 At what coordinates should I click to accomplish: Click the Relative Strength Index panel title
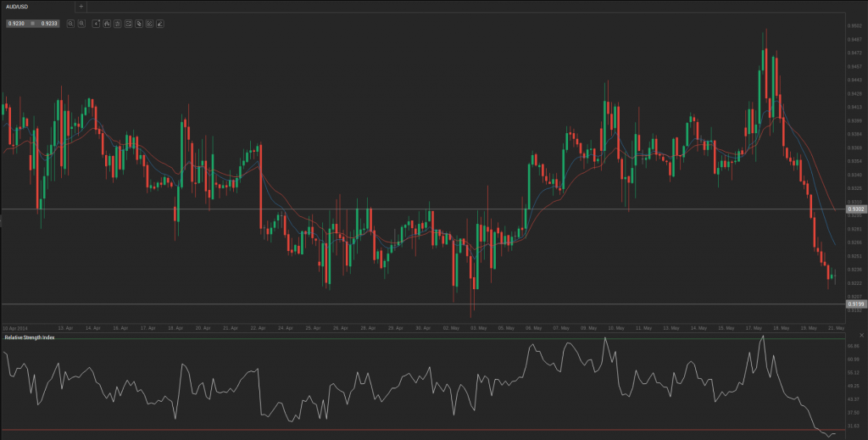coord(29,337)
